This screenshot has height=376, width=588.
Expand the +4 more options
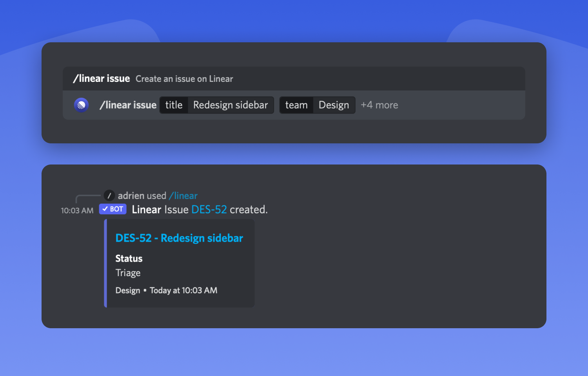coord(379,105)
